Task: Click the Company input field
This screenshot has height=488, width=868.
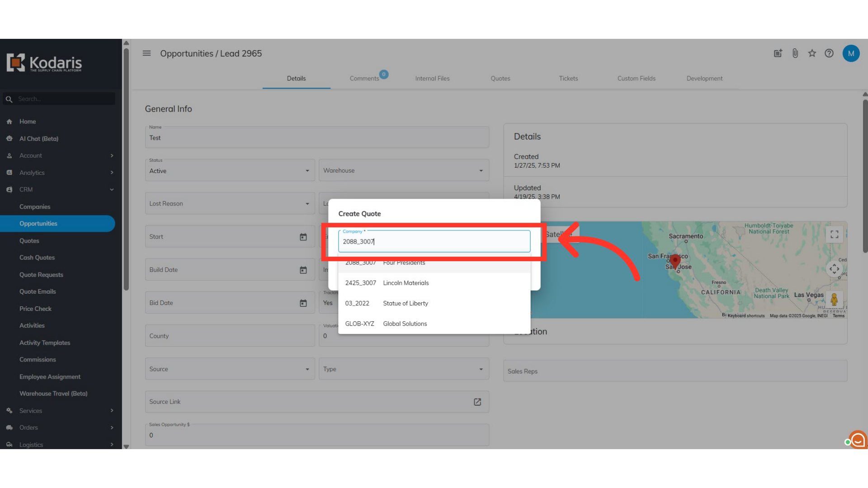Action: pos(434,242)
